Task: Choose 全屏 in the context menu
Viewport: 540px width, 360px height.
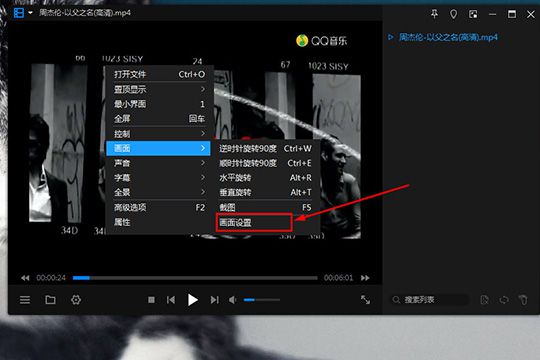Action: (x=158, y=119)
